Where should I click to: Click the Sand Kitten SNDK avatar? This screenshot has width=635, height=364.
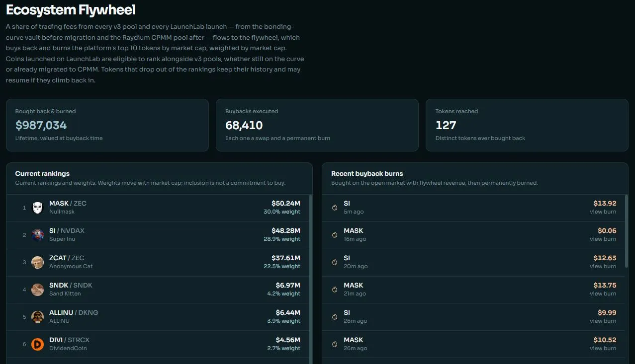pos(38,290)
